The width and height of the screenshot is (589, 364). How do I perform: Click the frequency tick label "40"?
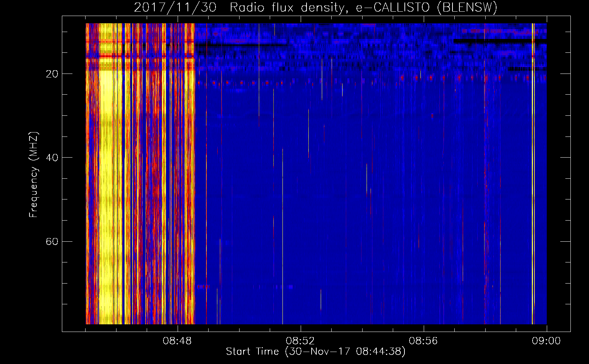click(52, 158)
